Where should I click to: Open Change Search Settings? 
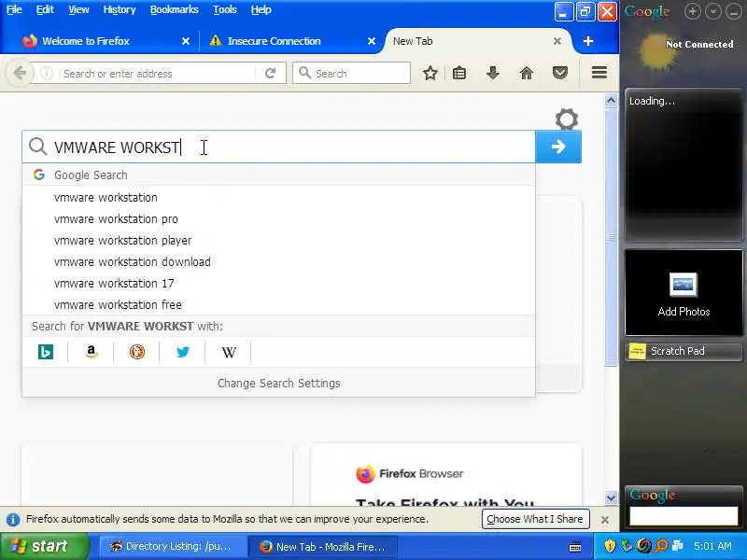278,383
